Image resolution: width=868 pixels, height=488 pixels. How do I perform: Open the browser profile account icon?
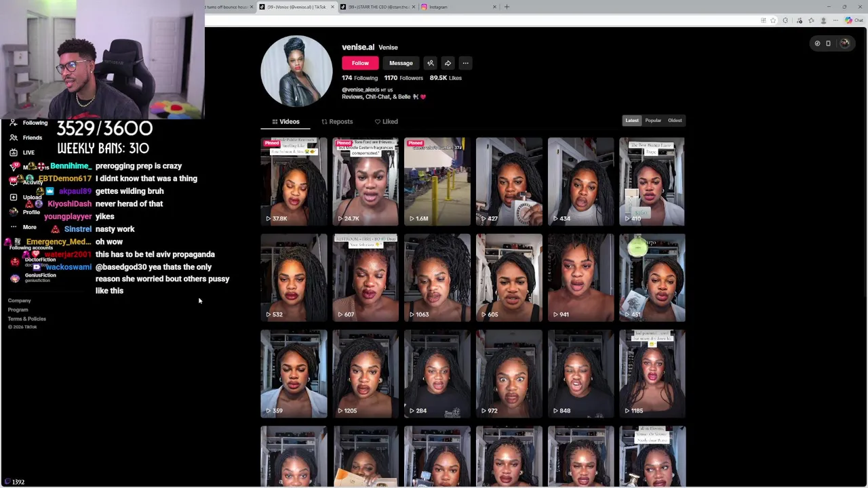click(x=823, y=20)
